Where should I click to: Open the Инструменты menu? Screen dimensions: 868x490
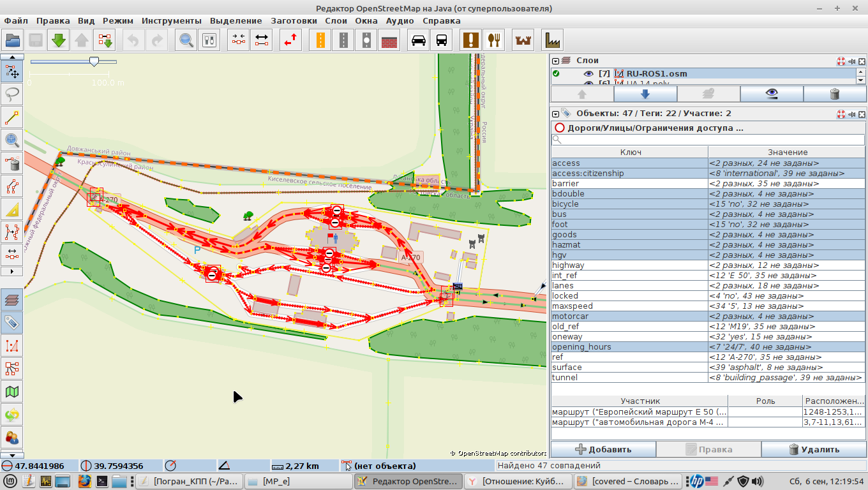coord(172,20)
